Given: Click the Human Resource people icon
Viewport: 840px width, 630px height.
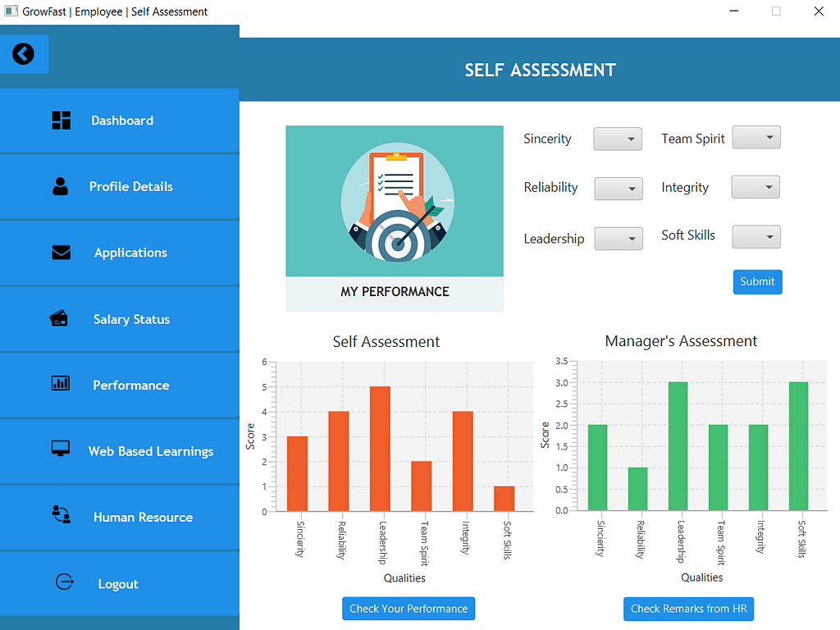Looking at the screenshot, I should coord(61,514).
